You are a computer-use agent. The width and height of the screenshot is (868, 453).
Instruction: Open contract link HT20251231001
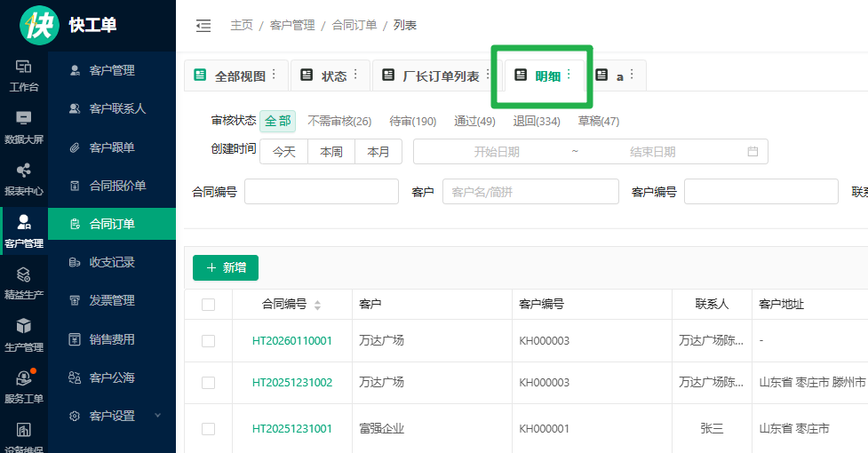292,429
